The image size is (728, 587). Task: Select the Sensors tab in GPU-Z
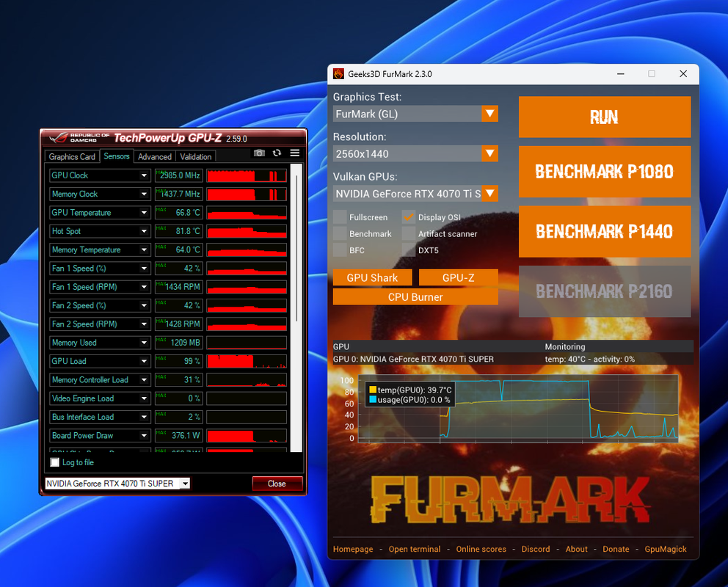pyautogui.click(x=117, y=156)
